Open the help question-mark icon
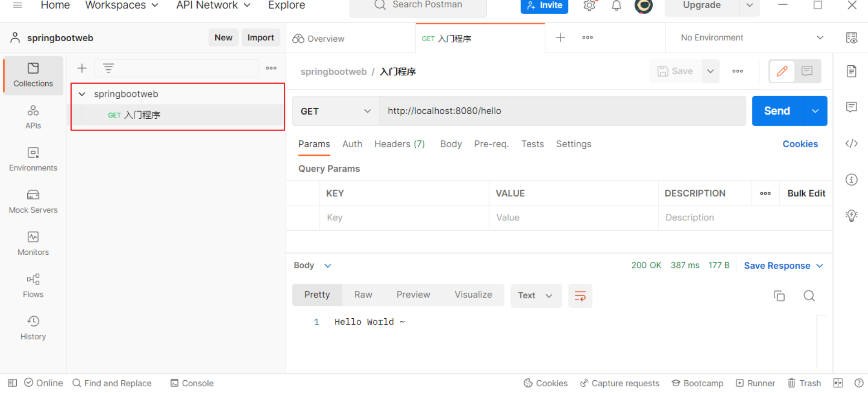Viewport: 868px width, 393px height. tap(858, 383)
